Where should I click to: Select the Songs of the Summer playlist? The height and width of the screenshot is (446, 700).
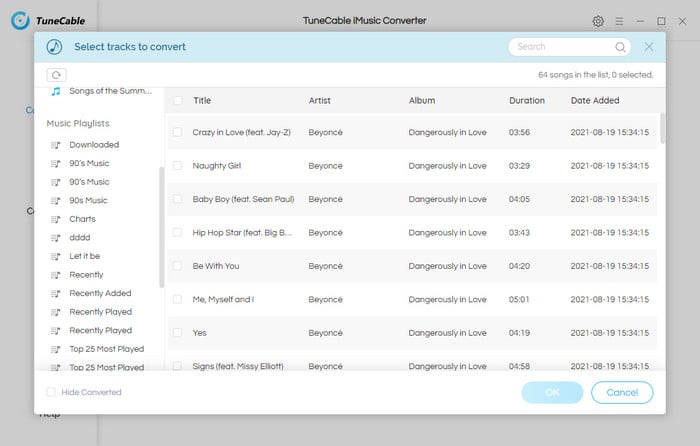click(110, 91)
